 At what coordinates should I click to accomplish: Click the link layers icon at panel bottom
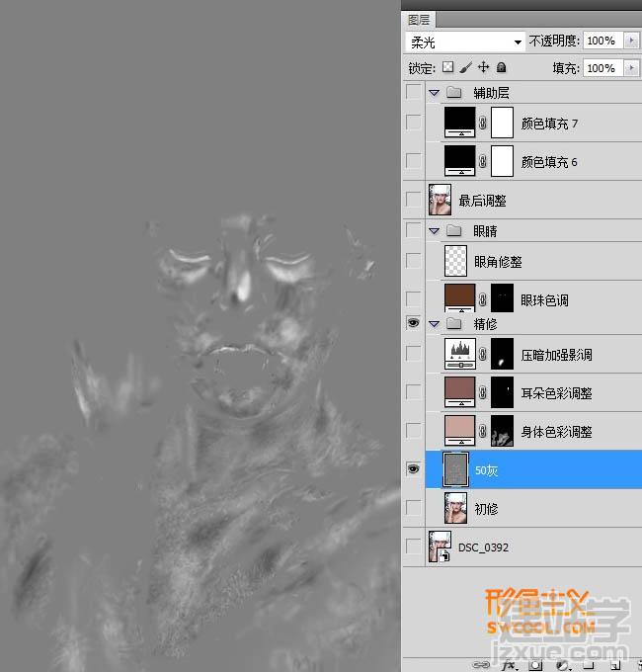tap(482, 665)
